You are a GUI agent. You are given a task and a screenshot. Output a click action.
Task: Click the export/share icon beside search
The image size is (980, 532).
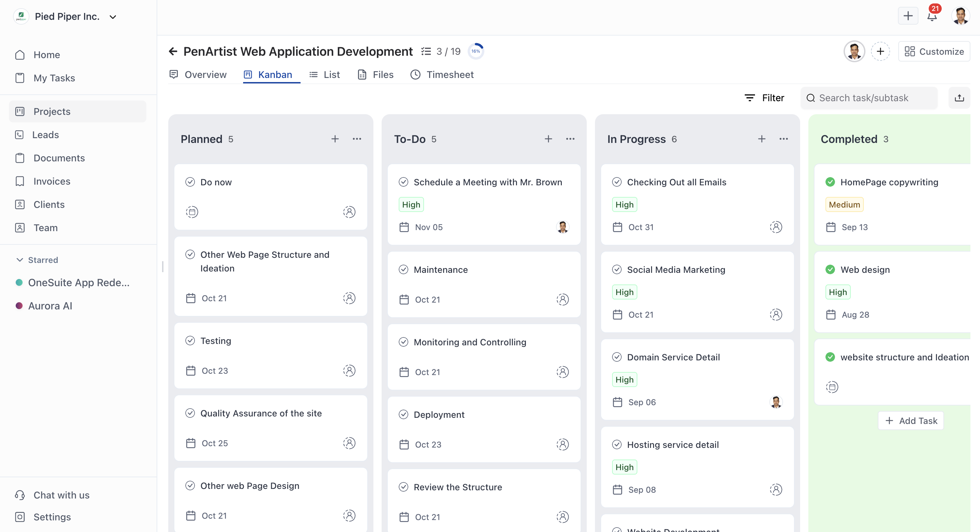(x=959, y=98)
